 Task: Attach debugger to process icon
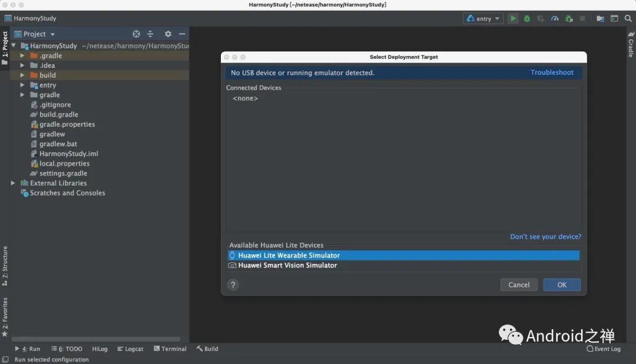[x=569, y=18]
